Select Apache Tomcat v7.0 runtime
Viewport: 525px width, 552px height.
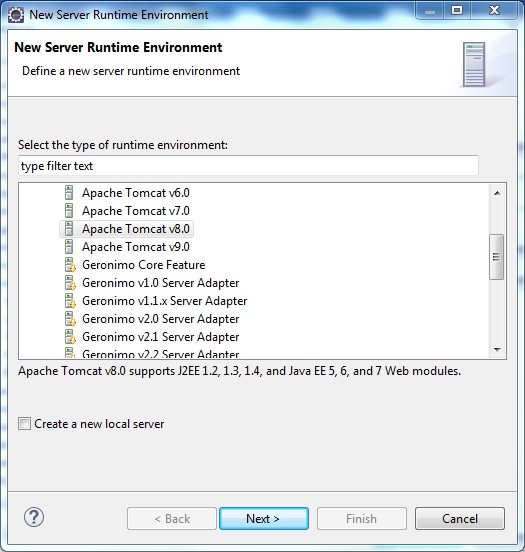(x=136, y=211)
